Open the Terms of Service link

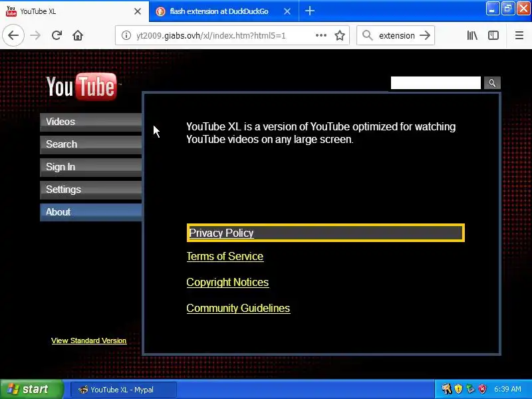(225, 257)
